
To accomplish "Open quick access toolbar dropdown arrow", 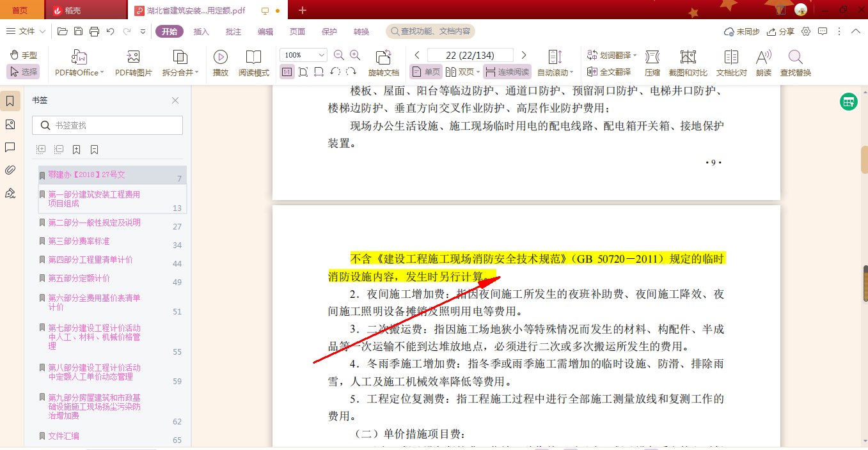I will pos(143,31).
